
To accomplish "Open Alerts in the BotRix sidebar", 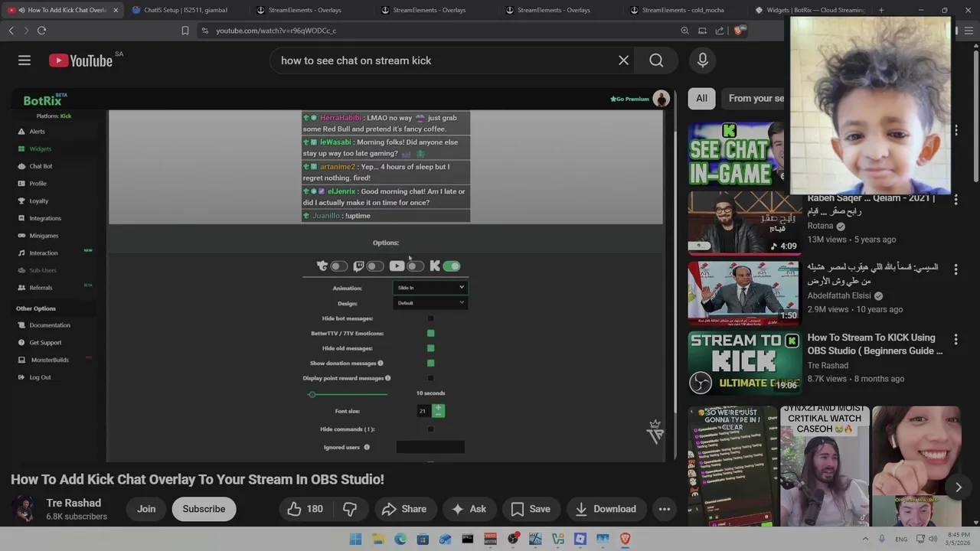I will coord(37,132).
